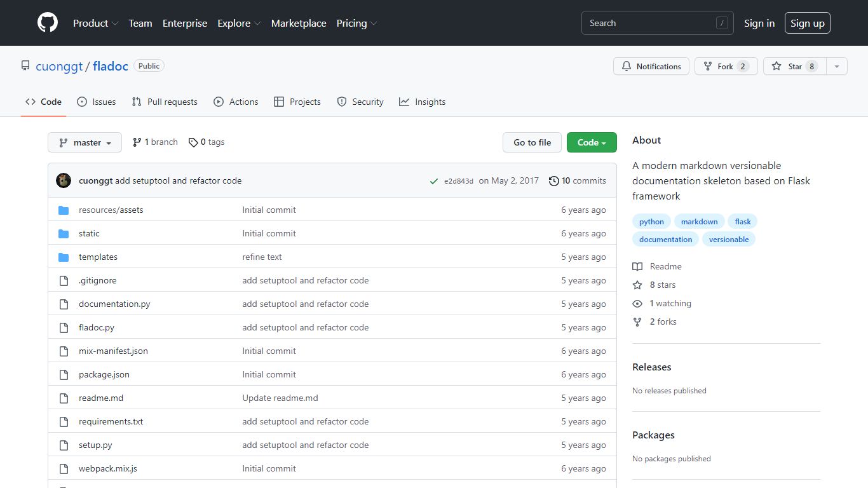
Task: Click the book icon beside Readme
Action: (x=637, y=266)
